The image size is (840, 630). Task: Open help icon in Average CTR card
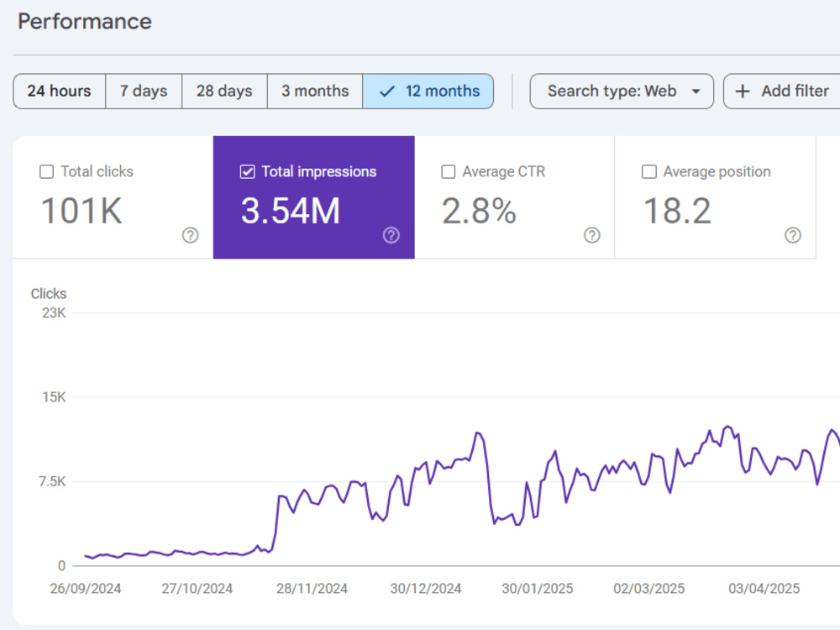[592, 235]
